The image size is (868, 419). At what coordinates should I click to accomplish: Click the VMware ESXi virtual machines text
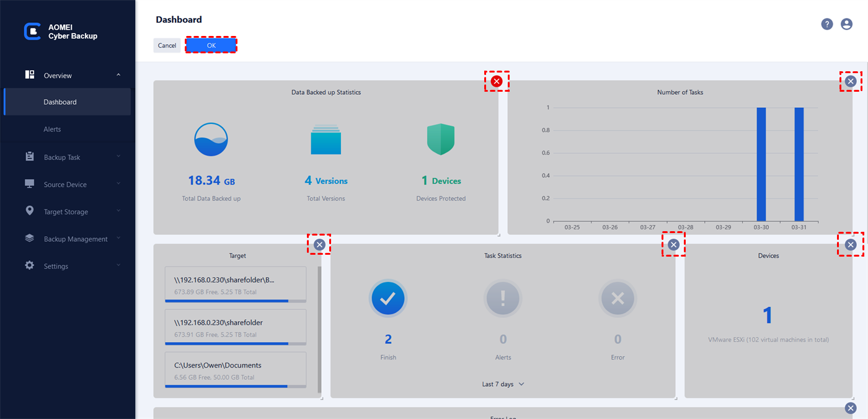click(768, 340)
